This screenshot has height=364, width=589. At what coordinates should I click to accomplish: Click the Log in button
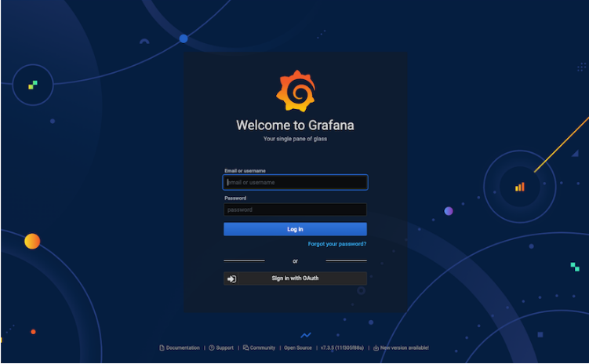pyautogui.click(x=295, y=229)
